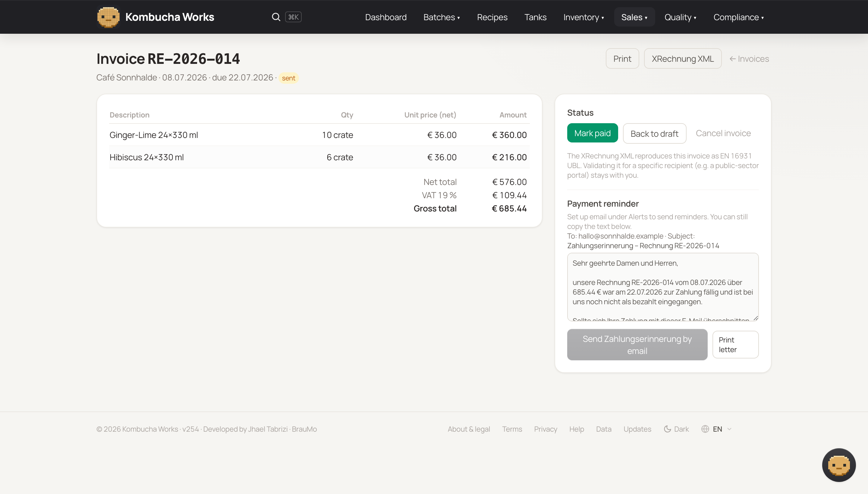
Task: Open the Data footer link
Action: (604, 429)
